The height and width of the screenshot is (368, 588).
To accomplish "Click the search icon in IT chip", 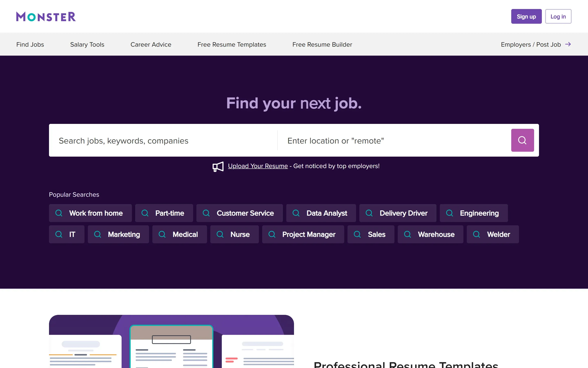I will tap(59, 234).
